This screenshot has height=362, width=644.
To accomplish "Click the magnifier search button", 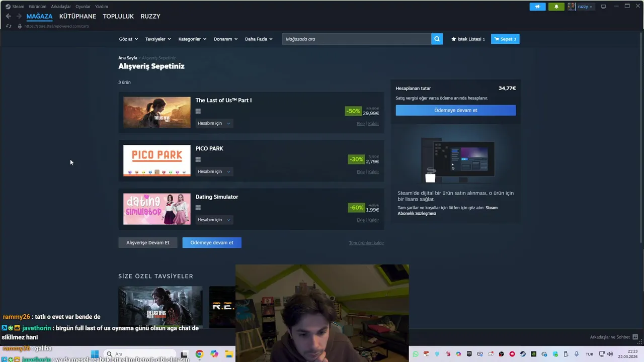I will (437, 39).
